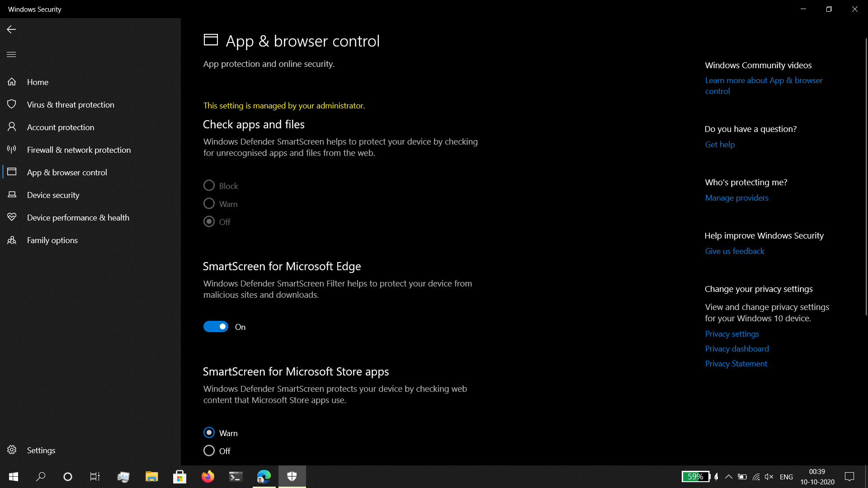Image resolution: width=868 pixels, height=488 pixels.
Task: Open the clock showing 00:39
Action: pyautogui.click(x=817, y=477)
